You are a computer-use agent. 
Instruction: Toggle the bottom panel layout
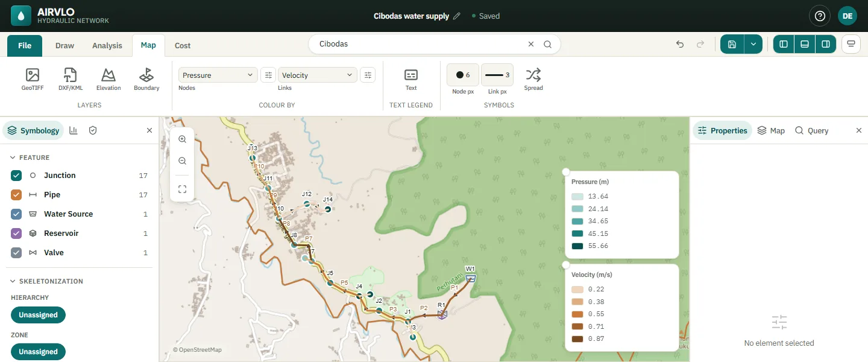805,44
